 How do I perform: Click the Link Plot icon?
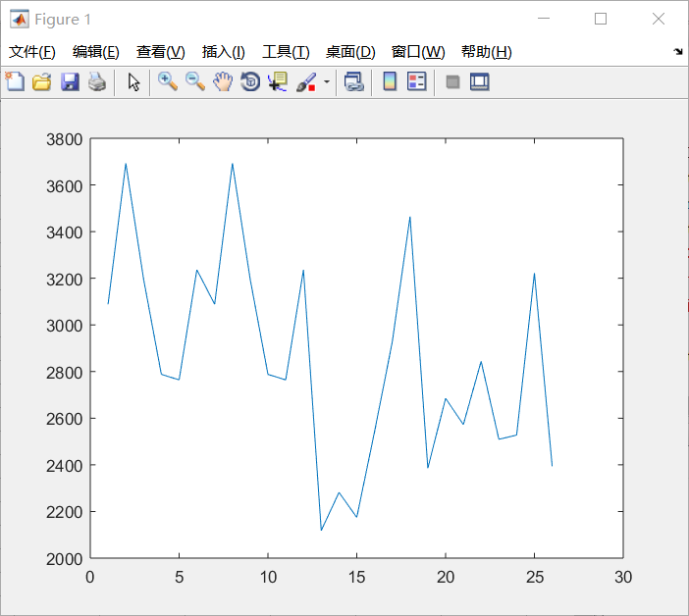(354, 81)
